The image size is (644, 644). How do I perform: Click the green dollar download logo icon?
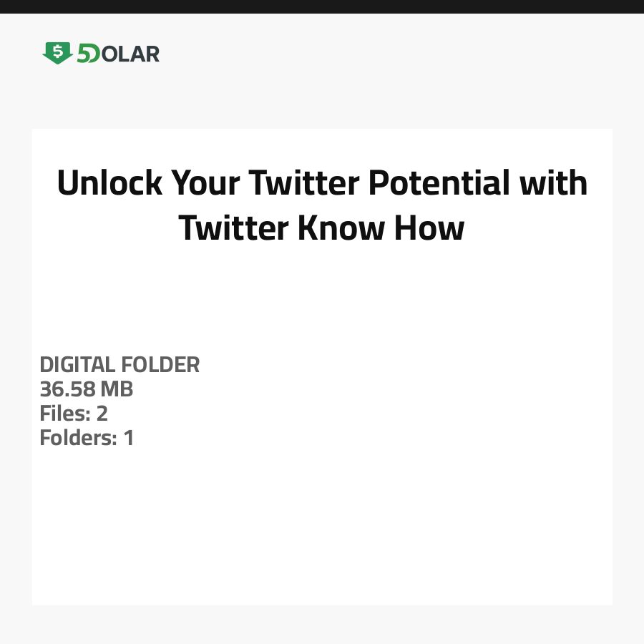click(x=57, y=53)
